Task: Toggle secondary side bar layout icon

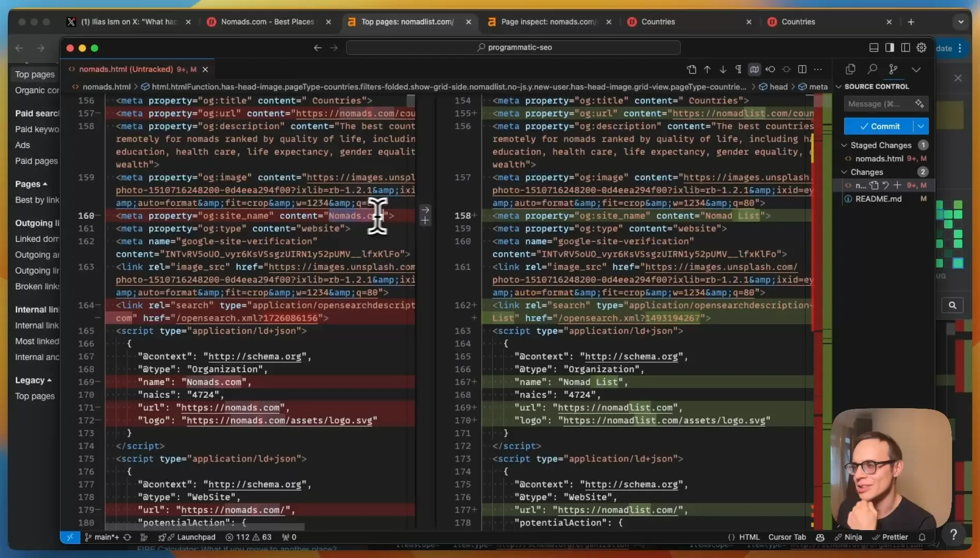Action: pos(906,48)
